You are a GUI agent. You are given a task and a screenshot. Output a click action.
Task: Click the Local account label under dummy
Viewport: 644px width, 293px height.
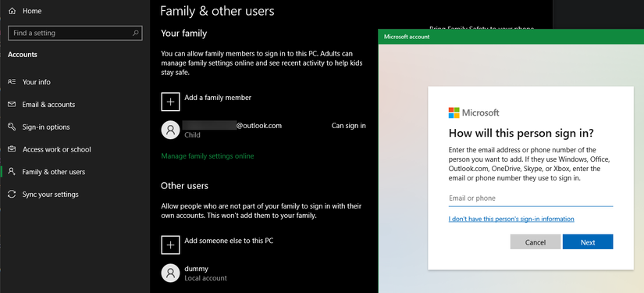click(x=205, y=278)
